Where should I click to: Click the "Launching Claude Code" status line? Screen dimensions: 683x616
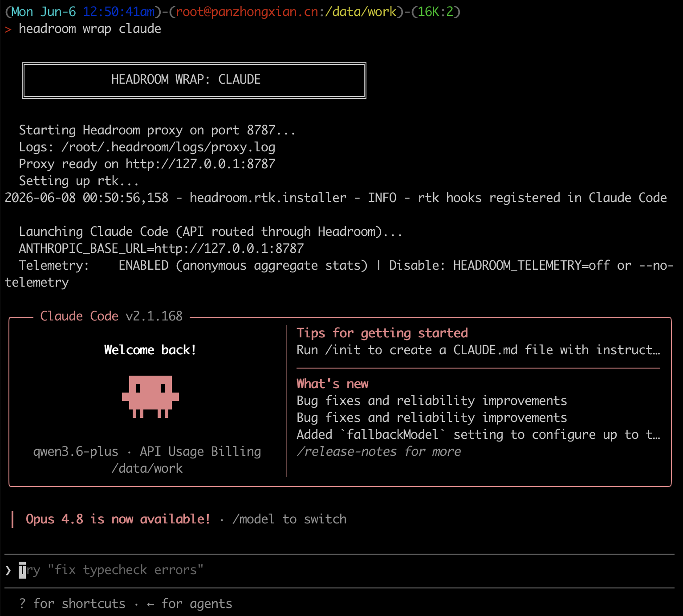pyautogui.click(x=211, y=231)
